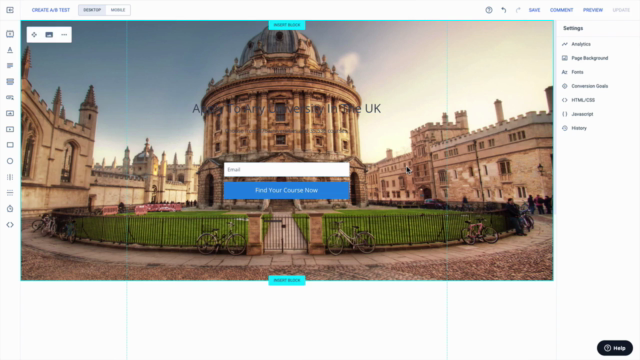Open the Help chat widget
The image size is (640, 360).
pyautogui.click(x=615, y=348)
